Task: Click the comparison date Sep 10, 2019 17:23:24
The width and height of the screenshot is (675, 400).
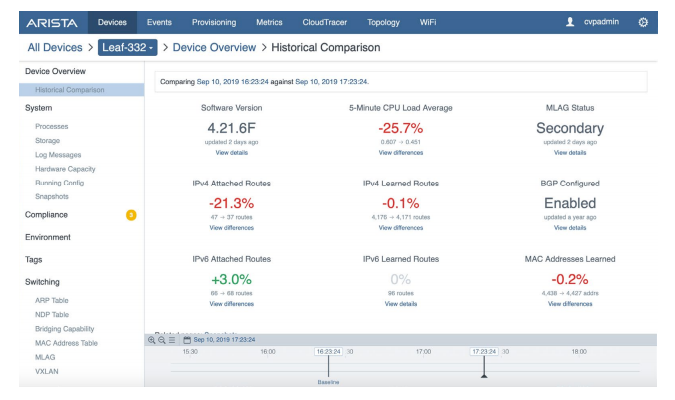Action: click(331, 82)
